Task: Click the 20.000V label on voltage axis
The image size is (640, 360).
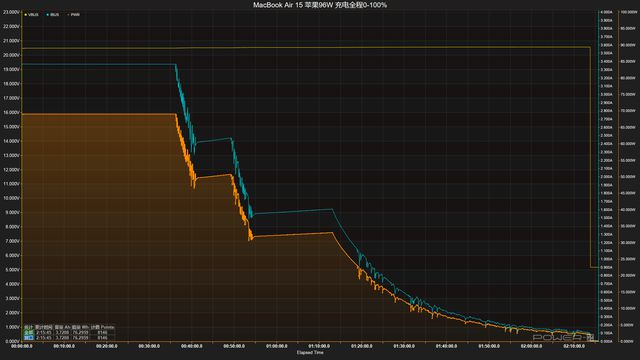Action: (x=11, y=55)
